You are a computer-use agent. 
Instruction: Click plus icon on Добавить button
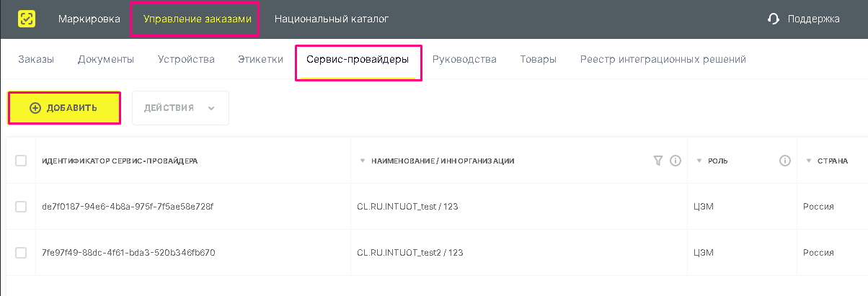tap(35, 108)
